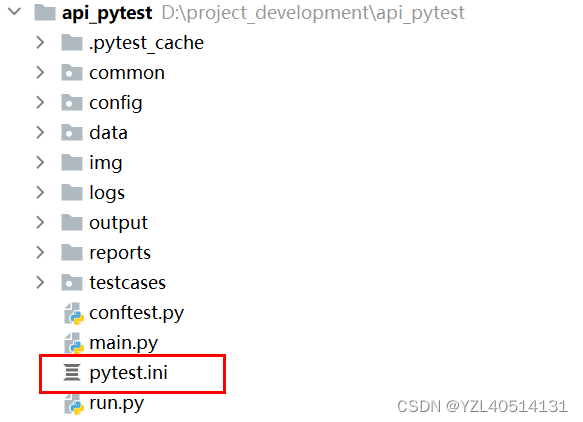Open the pytest.ini file
583x422 pixels.
(128, 373)
